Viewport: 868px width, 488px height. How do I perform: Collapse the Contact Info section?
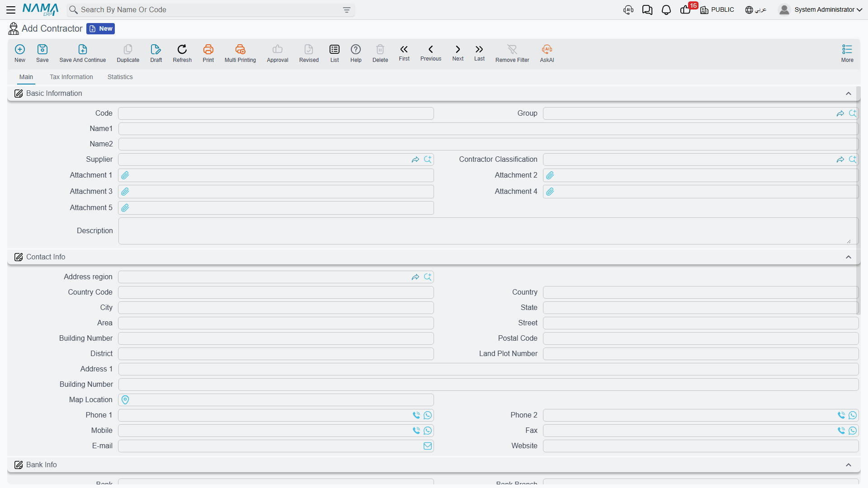tap(849, 257)
